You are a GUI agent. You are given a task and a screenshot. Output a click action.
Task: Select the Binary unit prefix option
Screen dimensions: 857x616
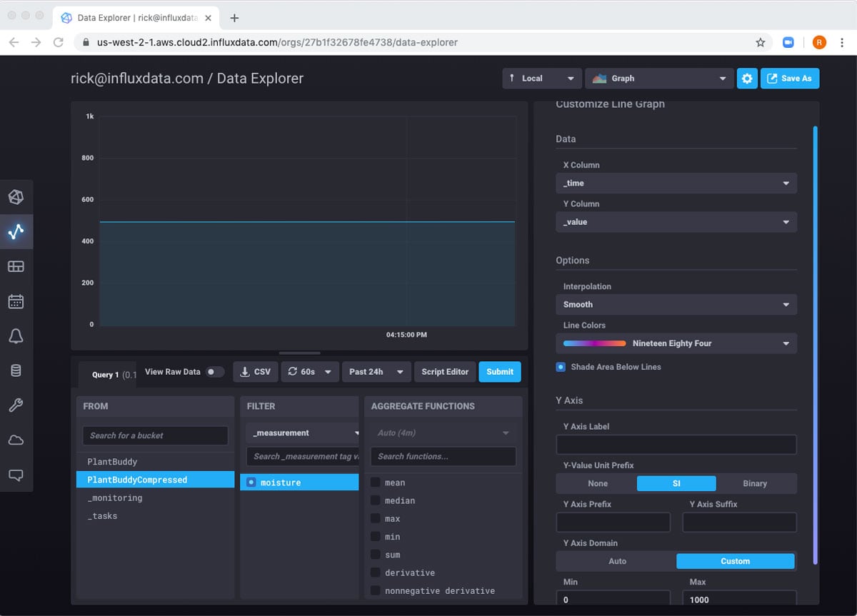[x=755, y=483]
